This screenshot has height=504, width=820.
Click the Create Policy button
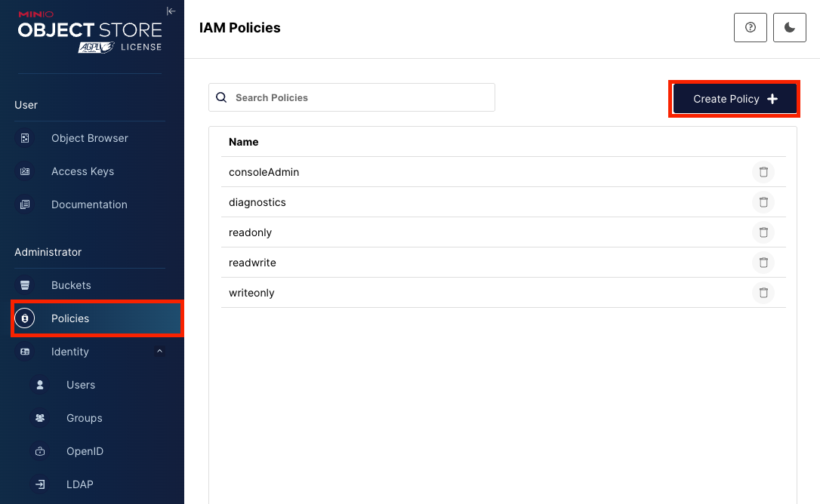point(735,99)
